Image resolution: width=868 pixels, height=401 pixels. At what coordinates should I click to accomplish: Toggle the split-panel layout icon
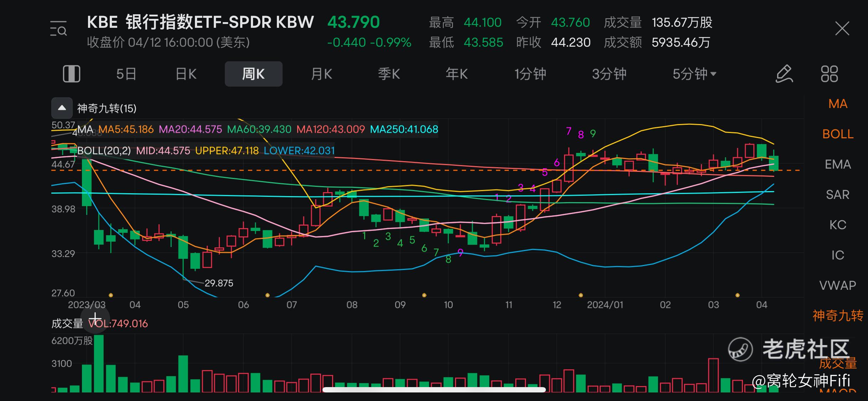(72, 74)
